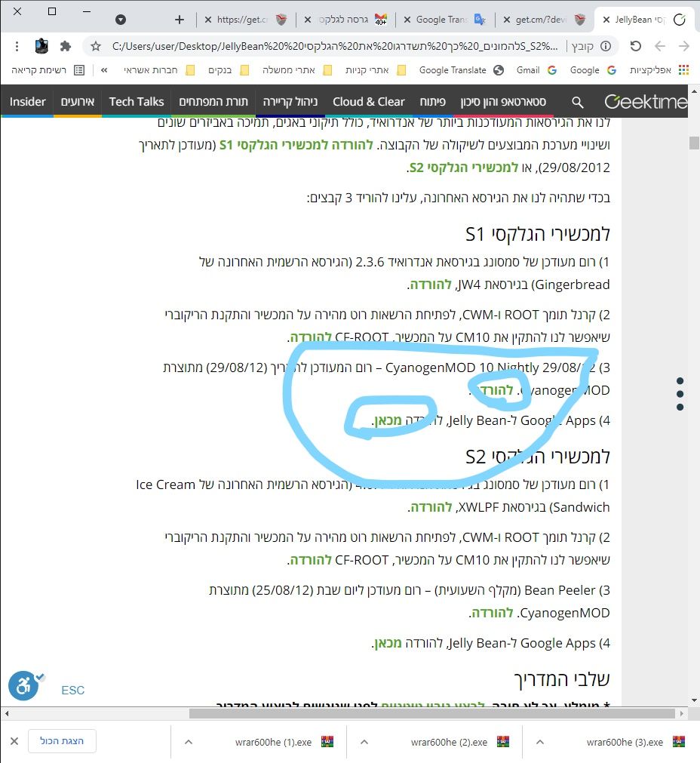Open the Google bookmark

593,70
